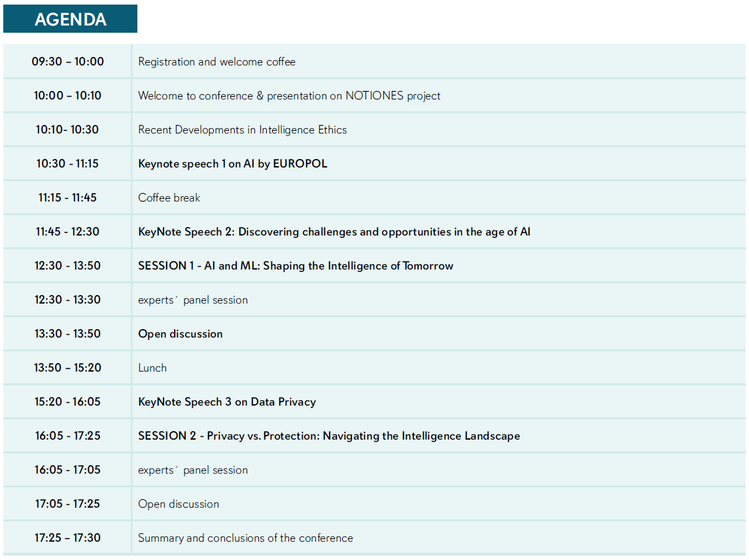This screenshot has width=749, height=560.
Task: Select the 10:10- 10:30 time cell
Action: pos(67,130)
